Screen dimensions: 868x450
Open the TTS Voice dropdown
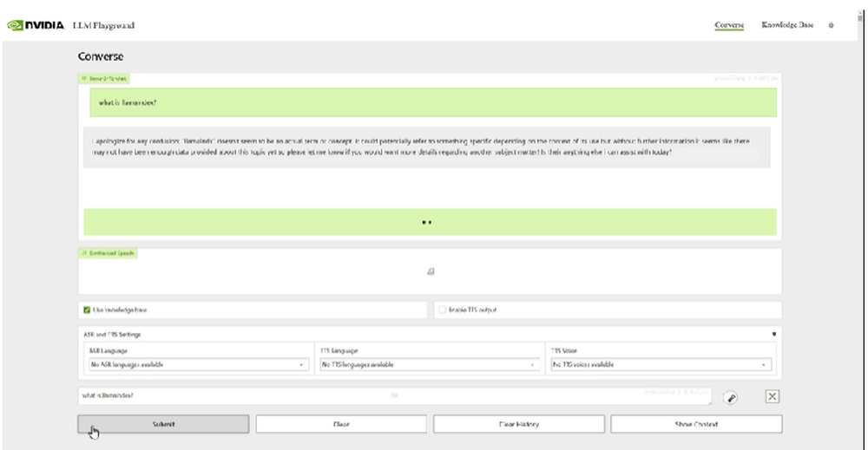pyautogui.click(x=661, y=365)
